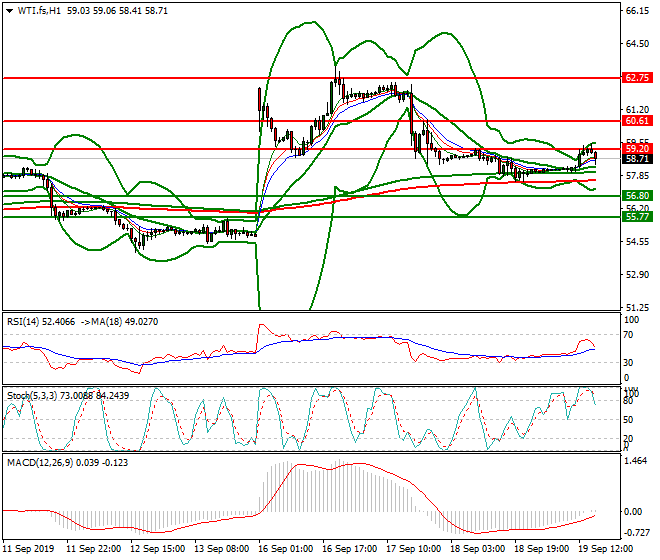Click the -0.727 MACD scale value
This screenshot has height=560, width=660.
click(636, 533)
